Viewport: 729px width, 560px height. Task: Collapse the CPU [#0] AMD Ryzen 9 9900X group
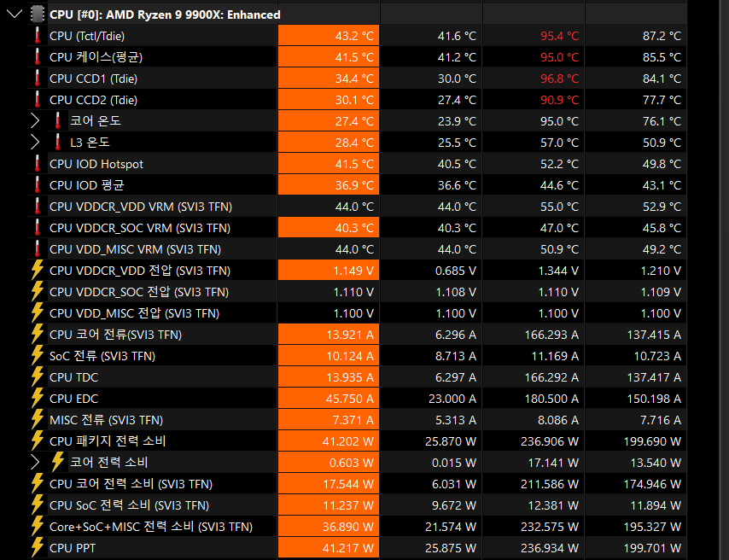coord(15,14)
